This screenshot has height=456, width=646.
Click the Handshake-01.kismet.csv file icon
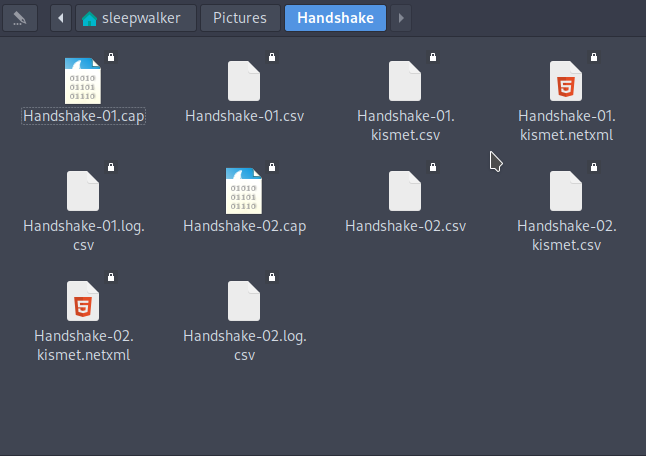tap(405, 80)
